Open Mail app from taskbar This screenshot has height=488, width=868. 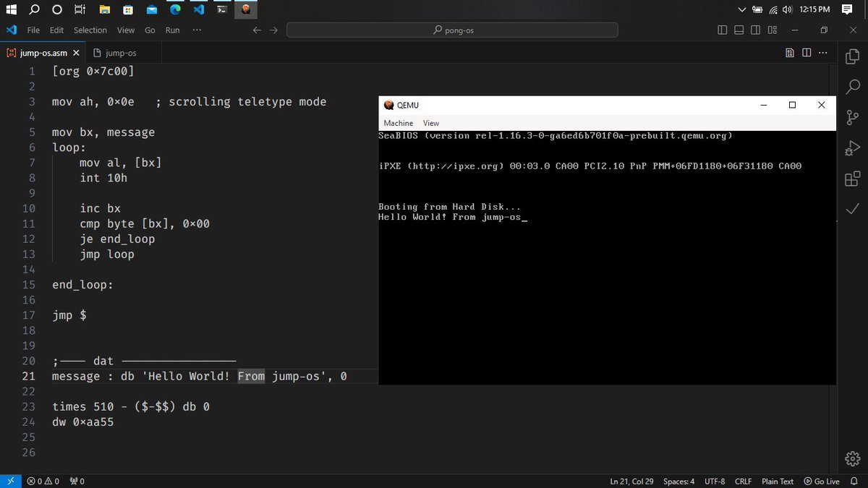(x=151, y=9)
